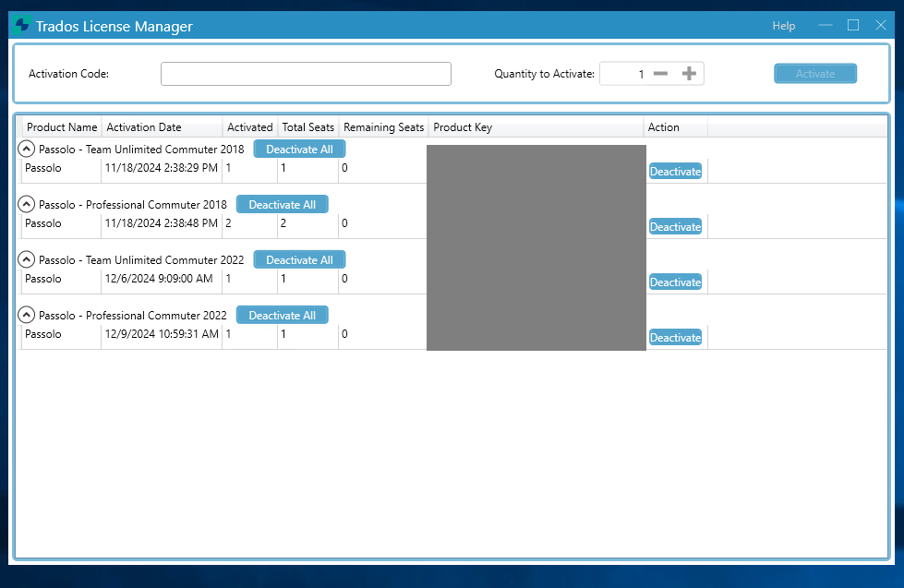Deactivate All for Team Unlimited Commuter 2022
This screenshot has height=588, width=904.
pyautogui.click(x=299, y=259)
